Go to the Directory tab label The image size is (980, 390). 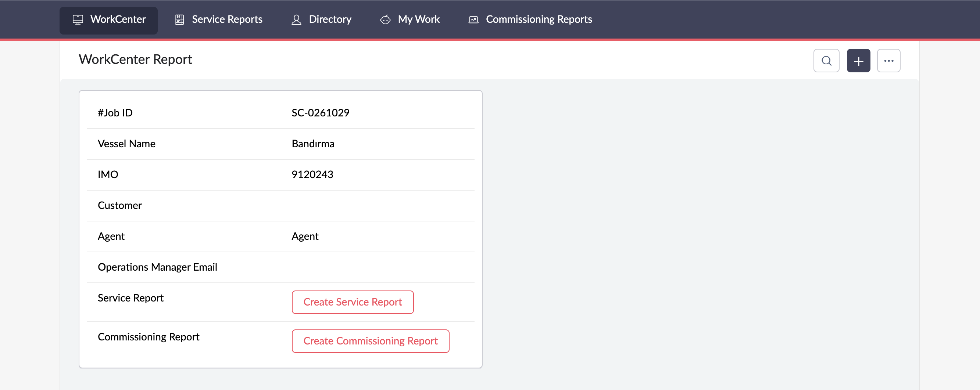330,19
